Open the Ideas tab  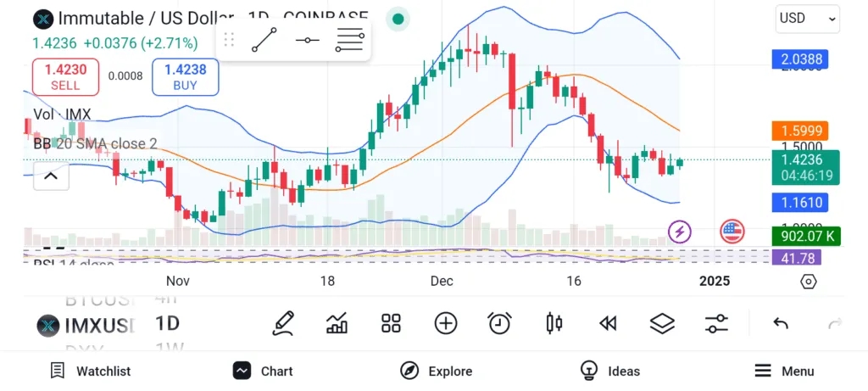point(610,371)
